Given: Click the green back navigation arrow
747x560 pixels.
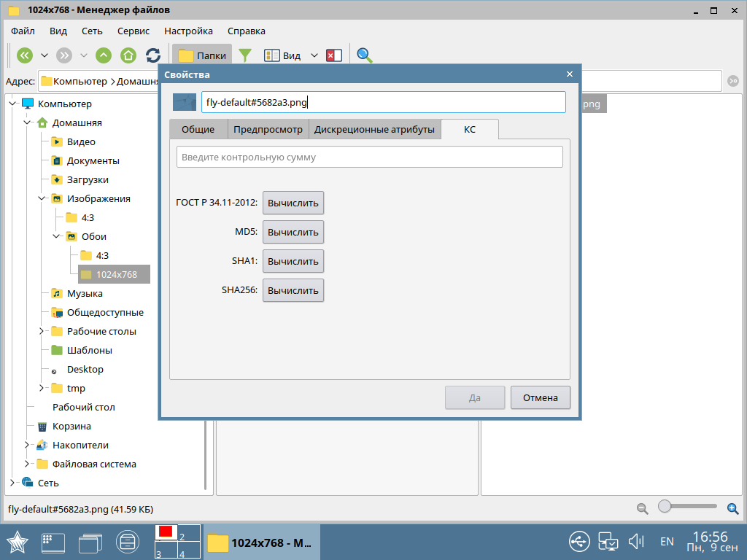Looking at the screenshot, I should tap(25, 55).
